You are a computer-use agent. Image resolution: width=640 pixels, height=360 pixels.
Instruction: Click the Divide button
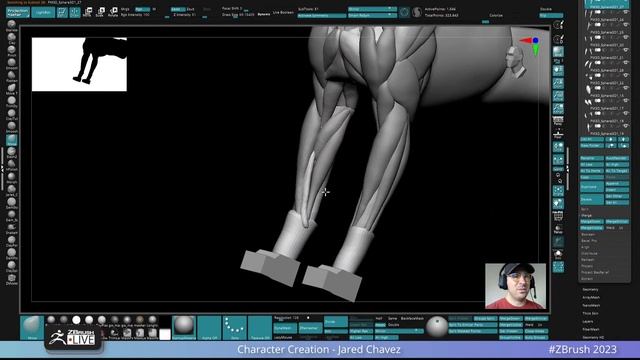pyautogui.click(x=336, y=322)
